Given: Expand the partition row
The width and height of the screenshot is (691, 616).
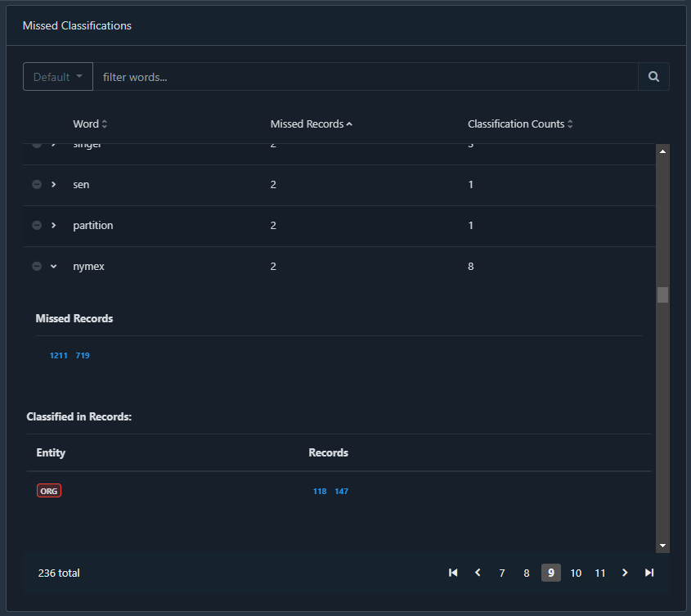Looking at the screenshot, I should (54, 226).
